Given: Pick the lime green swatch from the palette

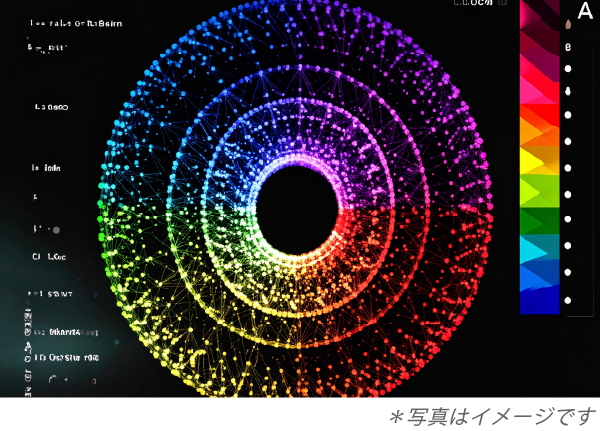Looking at the screenshot, I should [x=539, y=190].
